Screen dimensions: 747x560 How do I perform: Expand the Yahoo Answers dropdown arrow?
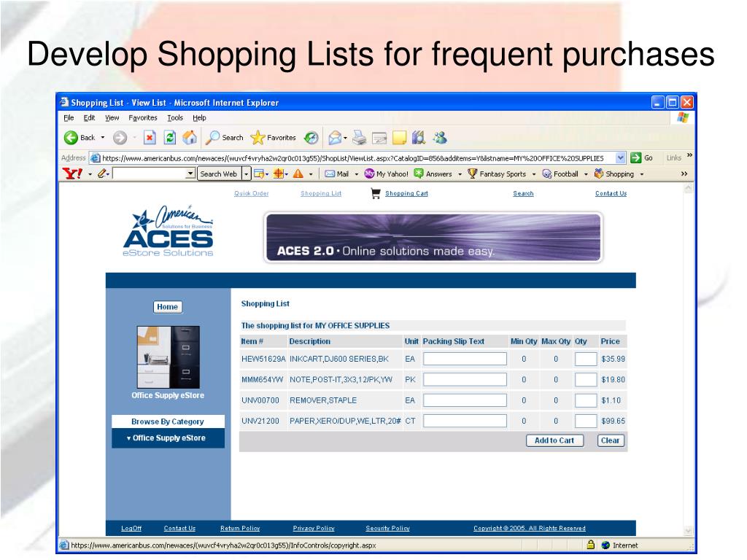[x=460, y=174]
